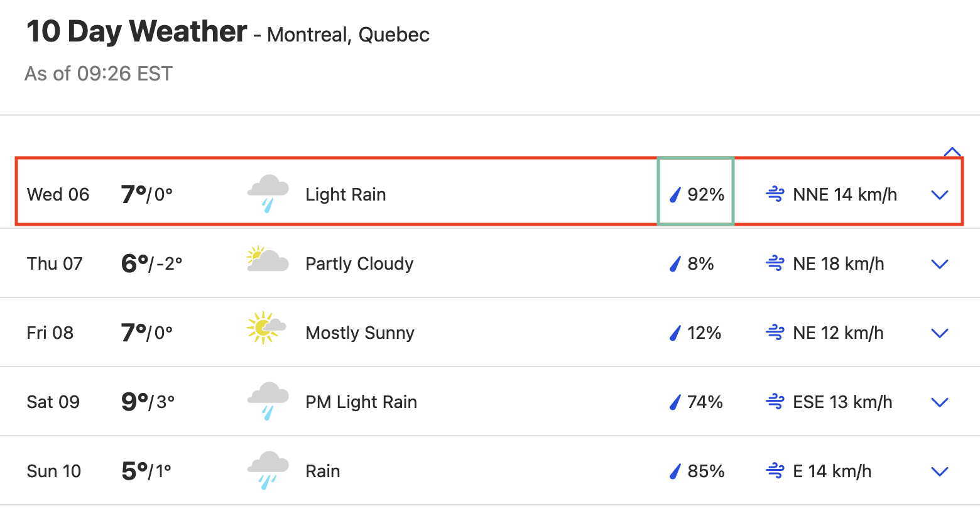
Task: Click the Sat 09 day label
Action: pos(53,402)
